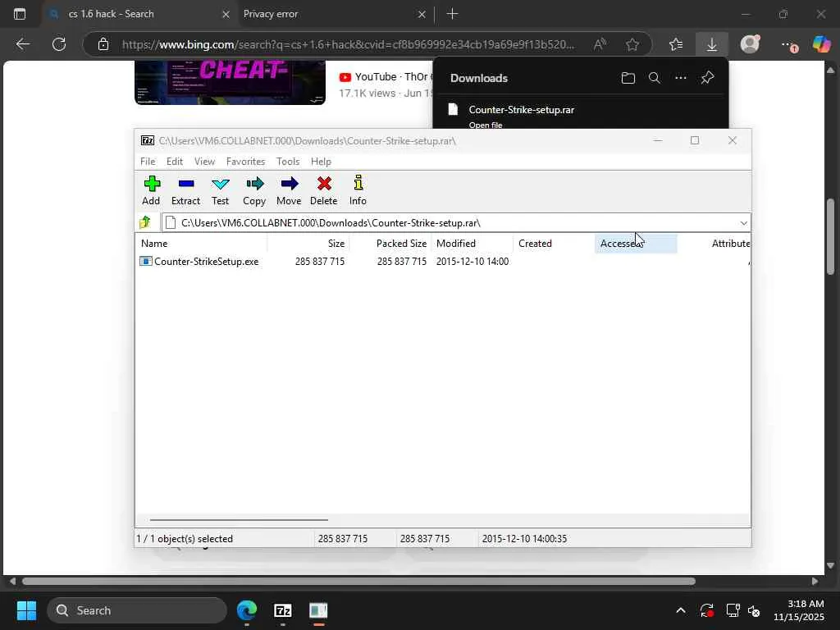Search downloads in the Downloads panel
Image resolution: width=840 pixels, height=630 pixels.
point(654,78)
